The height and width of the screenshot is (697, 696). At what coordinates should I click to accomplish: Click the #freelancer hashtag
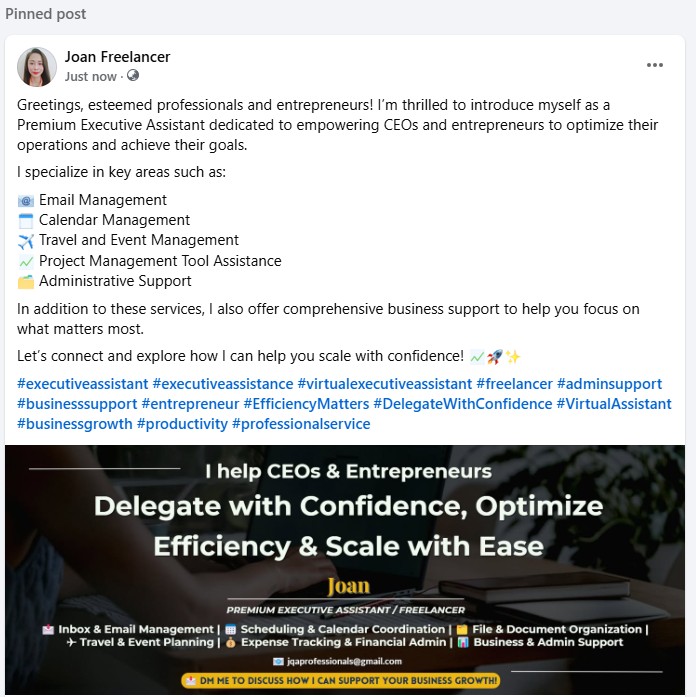pyautogui.click(x=514, y=384)
